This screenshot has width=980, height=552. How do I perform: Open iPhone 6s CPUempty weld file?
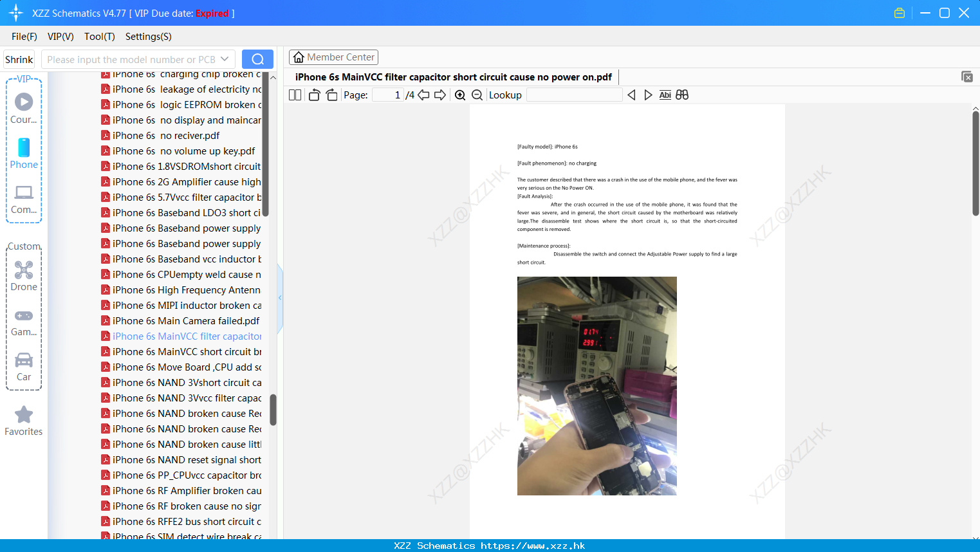(x=181, y=275)
